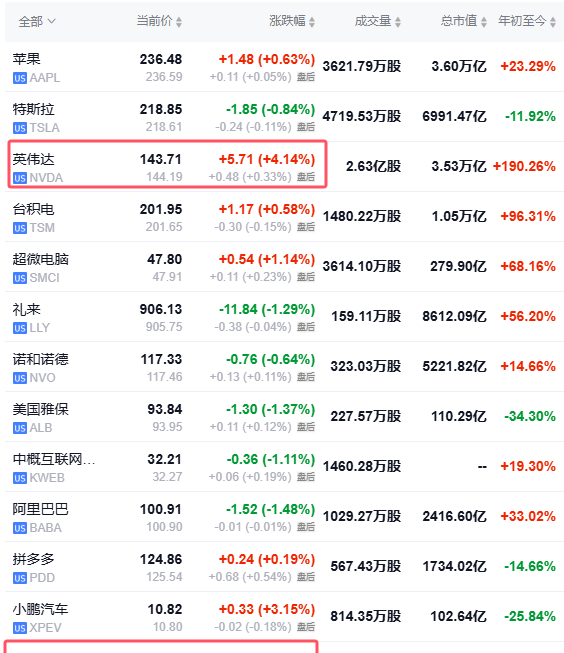Open the 中概互联网 KWEB entry
Viewport: 564px width, 653px height.
(284, 466)
